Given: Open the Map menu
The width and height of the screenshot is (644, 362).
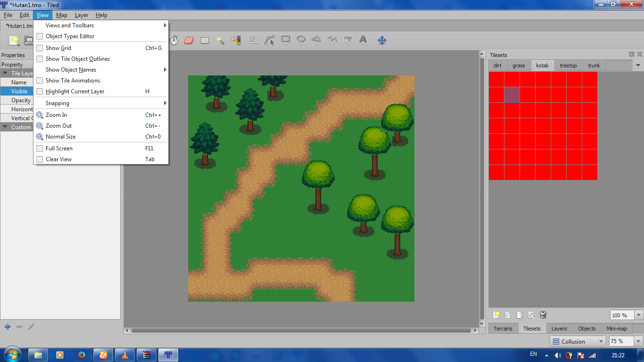Looking at the screenshot, I should coord(62,15).
